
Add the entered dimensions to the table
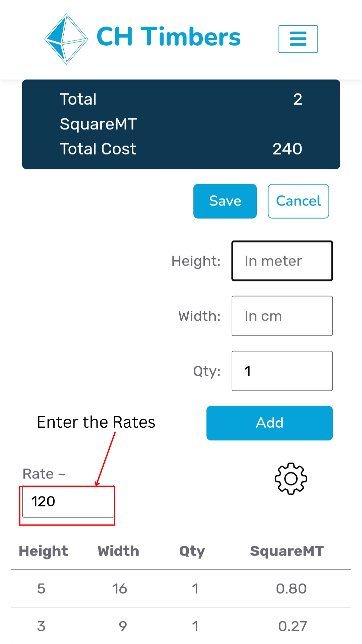coord(269,423)
